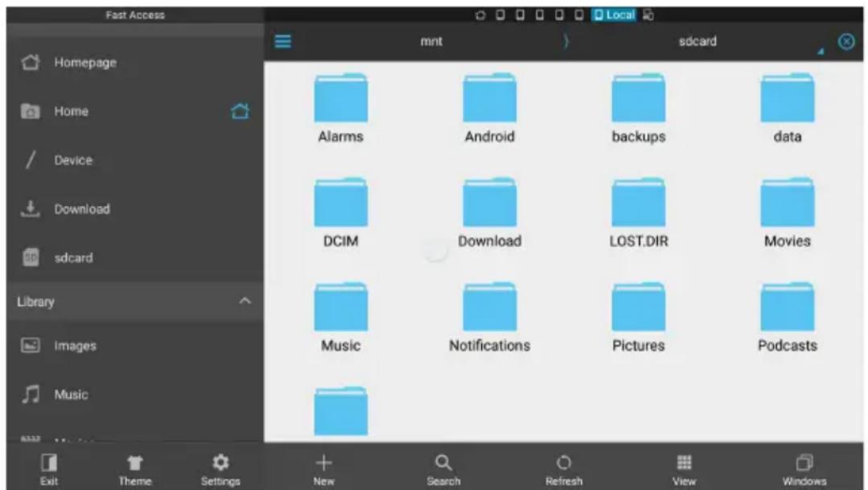Open sdcard shortcut in the sidebar

[x=135, y=257]
